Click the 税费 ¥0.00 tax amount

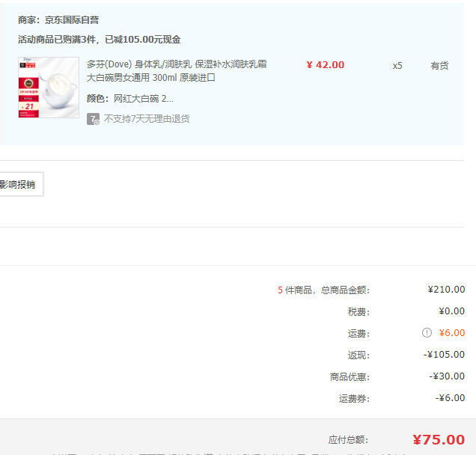tap(451, 311)
